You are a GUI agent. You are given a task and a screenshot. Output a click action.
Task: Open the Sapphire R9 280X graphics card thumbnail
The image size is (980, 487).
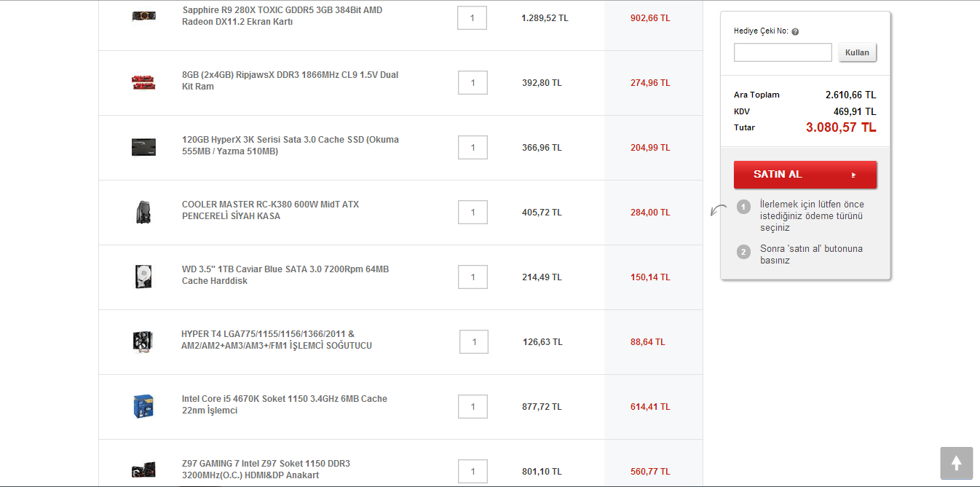tap(143, 16)
